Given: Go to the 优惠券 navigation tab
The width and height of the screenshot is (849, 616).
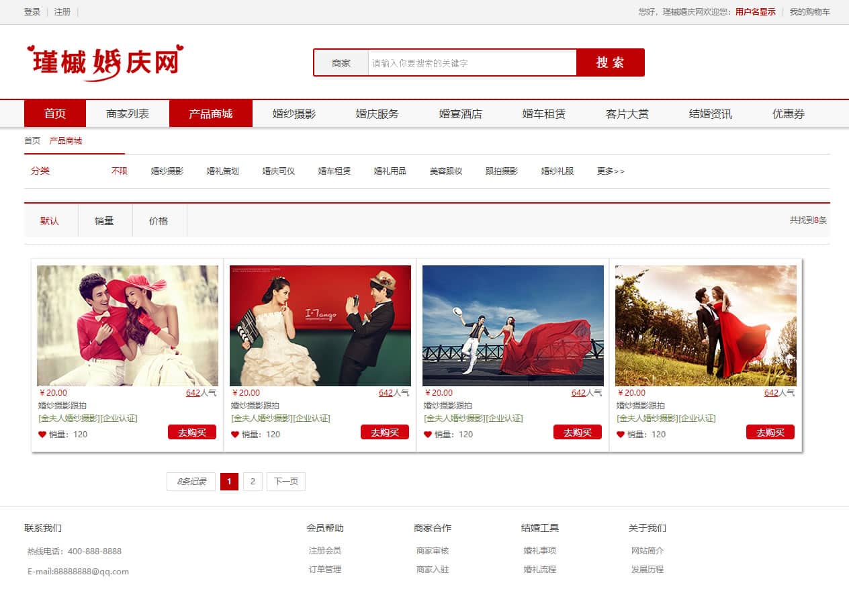Looking at the screenshot, I should pyautogui.click(x=788, y=114).
